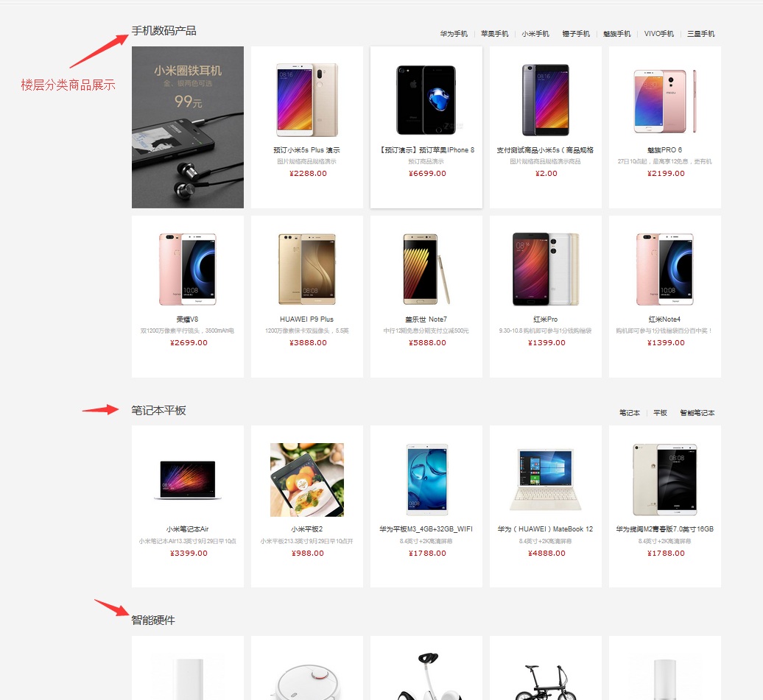Open the 小米5s Plus product image

(306, 99)
